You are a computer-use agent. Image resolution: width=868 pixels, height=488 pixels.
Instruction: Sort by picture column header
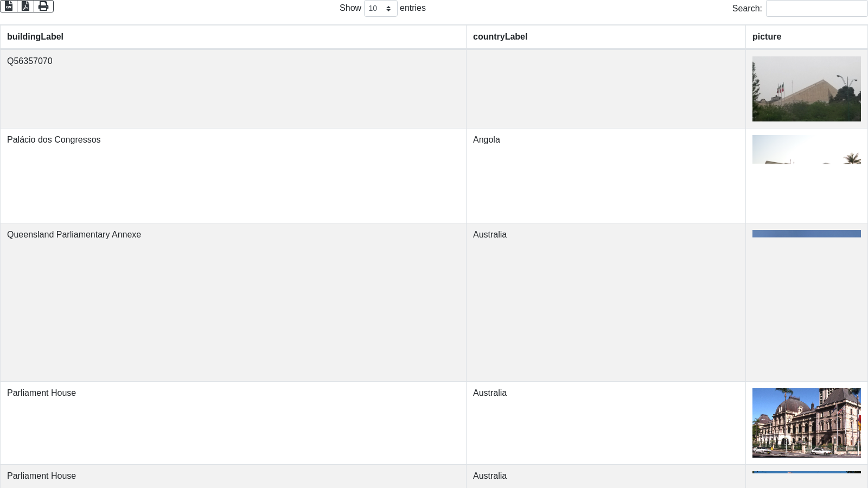click(767, 37)
